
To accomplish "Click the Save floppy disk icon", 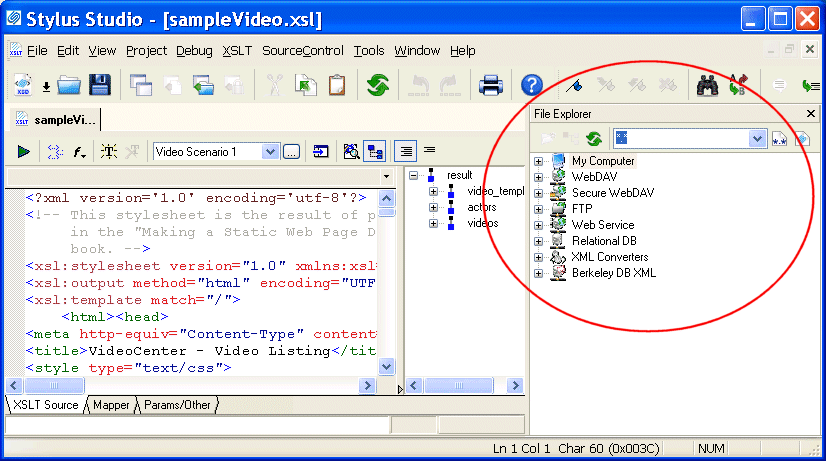I will click(x=99, y=85).
